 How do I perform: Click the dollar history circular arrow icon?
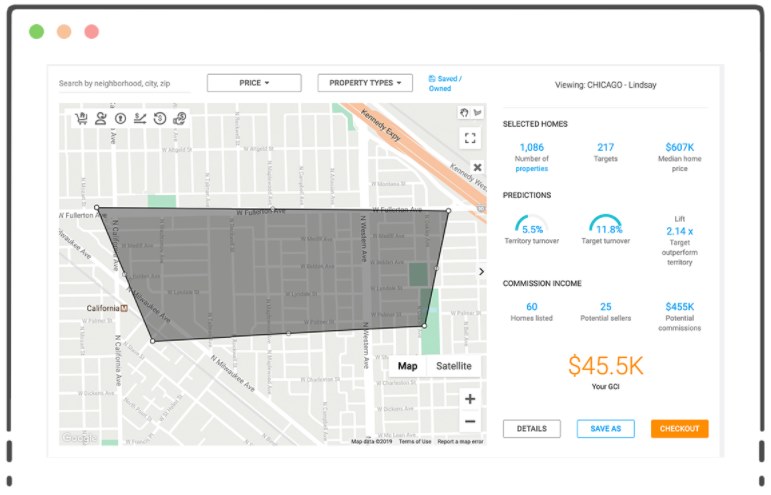pos(160,118)
